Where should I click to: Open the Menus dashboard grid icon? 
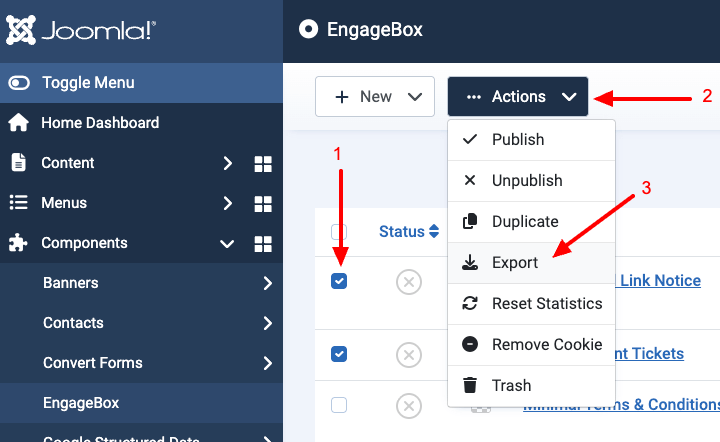click(263, 204)
